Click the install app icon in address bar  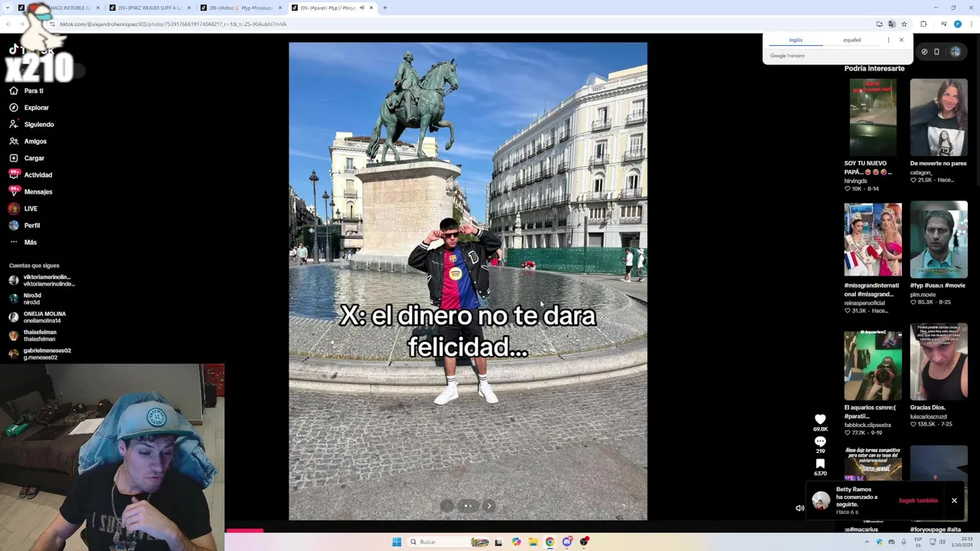[879, 24]
